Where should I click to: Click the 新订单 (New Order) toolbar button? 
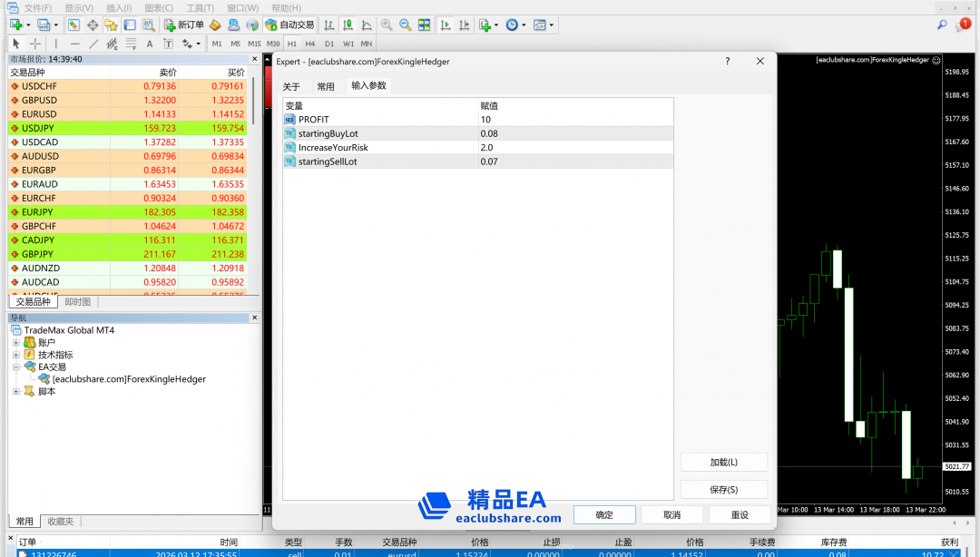[184, 24]
